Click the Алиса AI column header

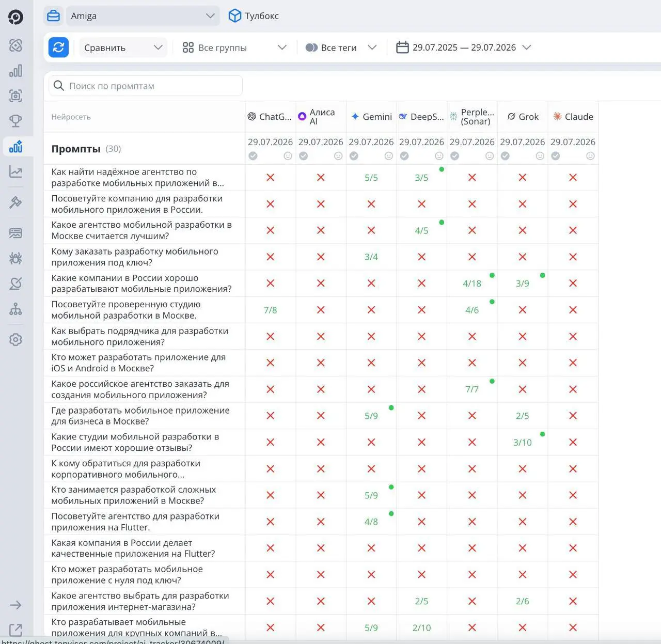(321, 117)
